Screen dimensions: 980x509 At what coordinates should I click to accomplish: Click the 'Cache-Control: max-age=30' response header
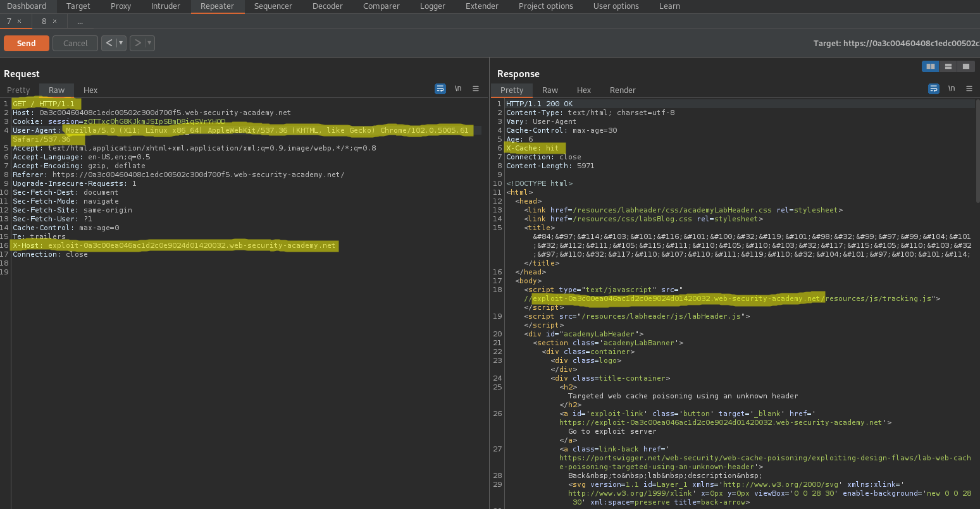pyautogui.click(x=561, y=130)
